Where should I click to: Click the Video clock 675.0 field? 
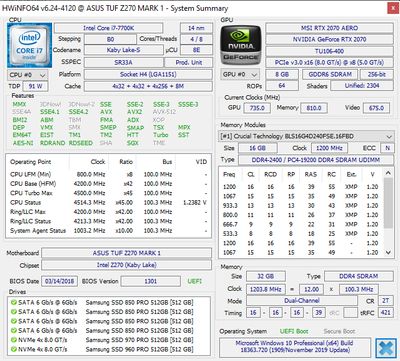point(376,108)
